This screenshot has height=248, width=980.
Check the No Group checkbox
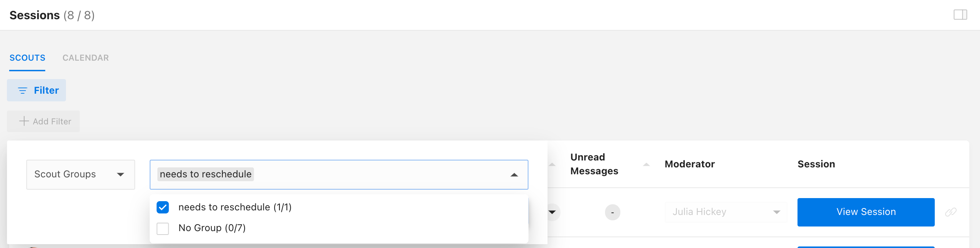[x=163, y=228]
